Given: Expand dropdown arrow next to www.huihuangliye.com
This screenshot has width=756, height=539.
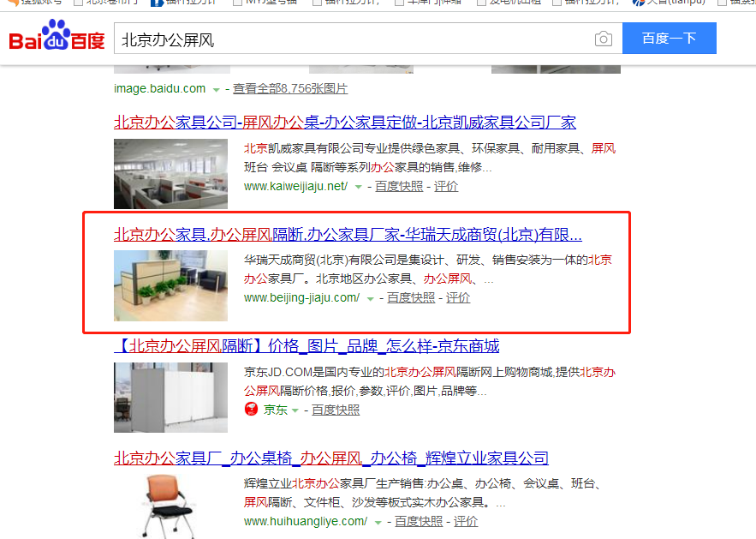Looking at the screenshot, I should pyautogui.click(x=378, y=523).
